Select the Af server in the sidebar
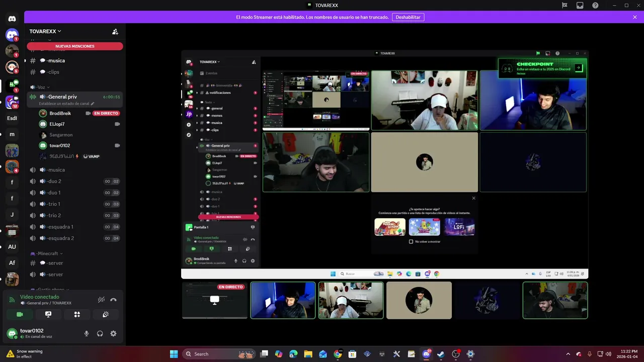Screen dimensions: 644x362 [x=12, y=263]
